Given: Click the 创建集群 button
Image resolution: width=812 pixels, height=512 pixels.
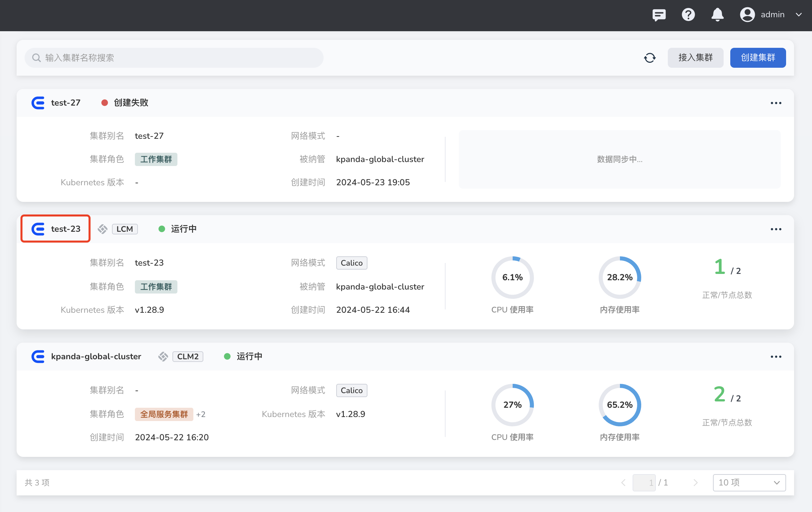Looking at the screenshot, I should tap(758, 58).
